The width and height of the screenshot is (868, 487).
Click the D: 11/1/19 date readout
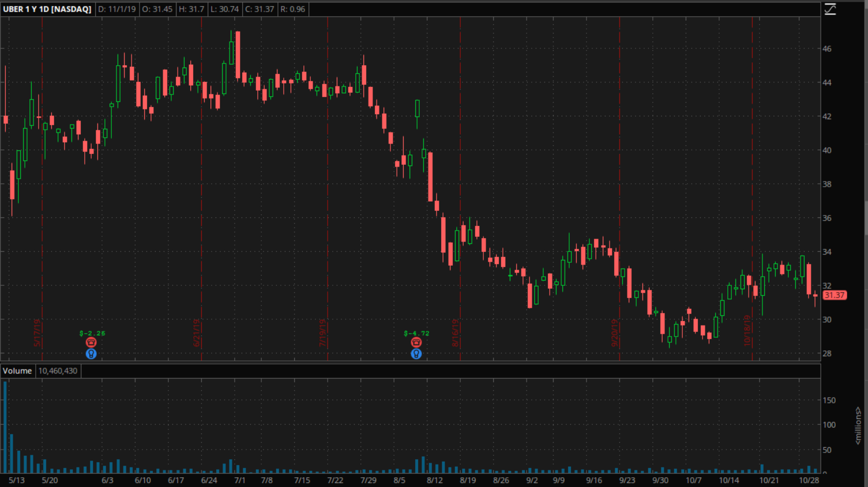[x=117, y=9]
